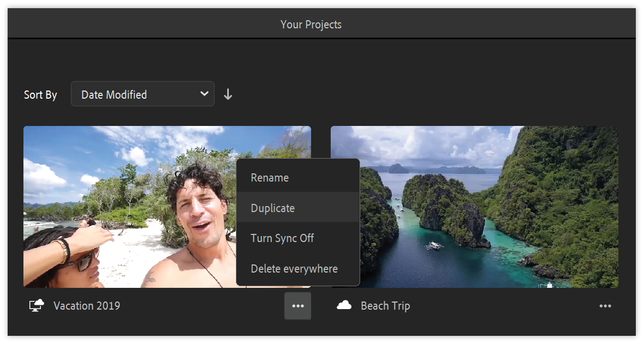Screen dimensions: 644x344
Task: Click the white boat in Beach Trip preview
Action: tap(434, 246)
